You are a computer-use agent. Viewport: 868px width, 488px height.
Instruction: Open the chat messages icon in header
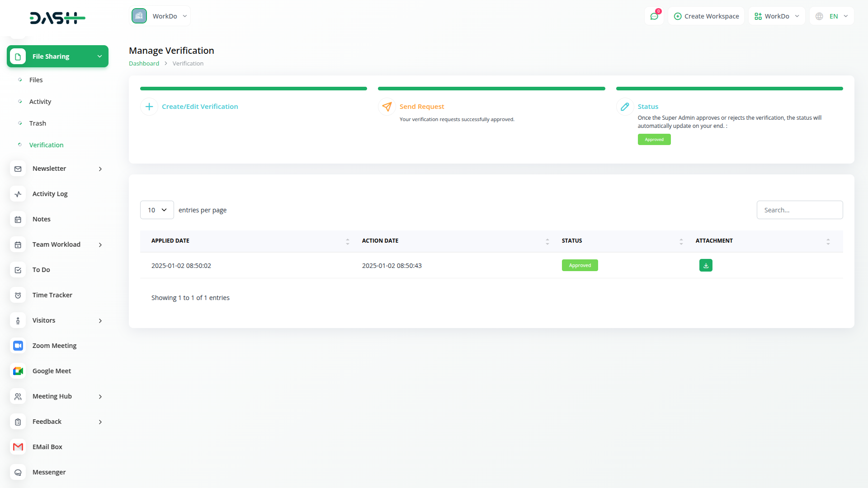coord(654,16)
